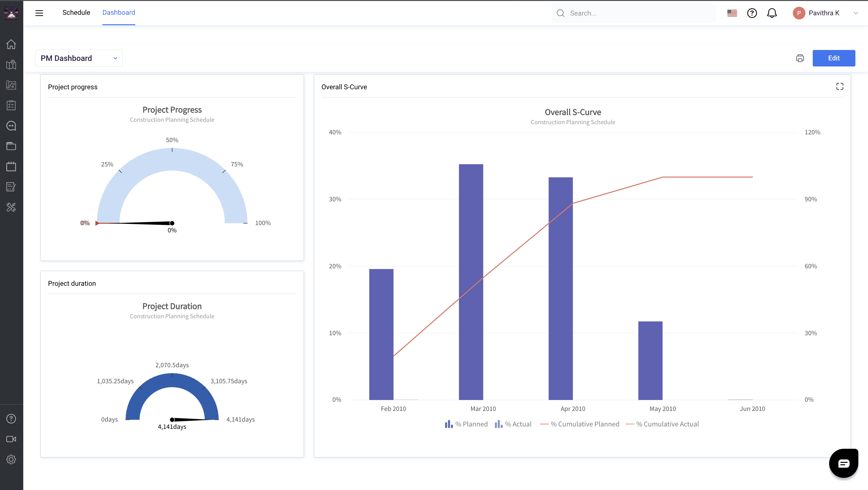The width and height of the screenshot is (868, 490).
Task: Open the help icon in sidebar
Action: click(x=11, y=418)
